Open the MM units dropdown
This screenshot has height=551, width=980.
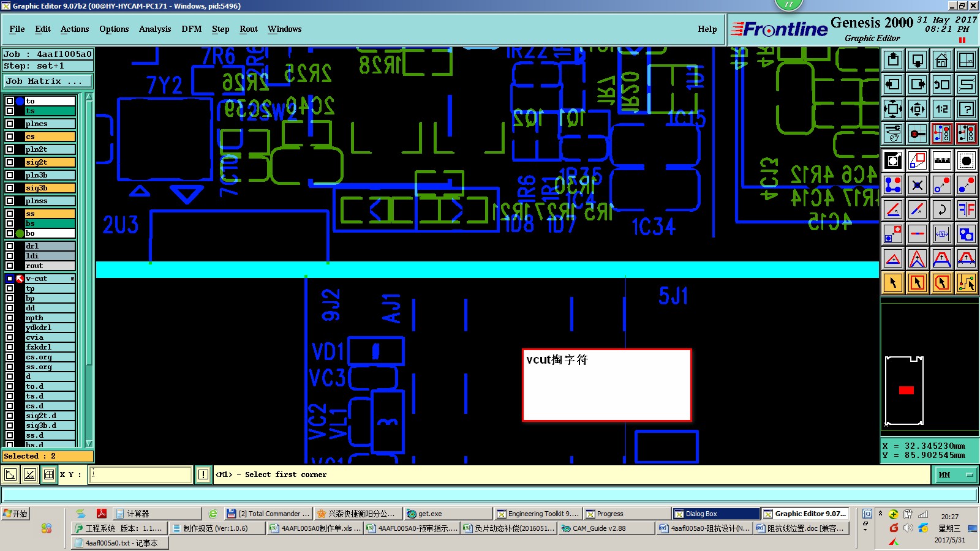(x=955, y=474)
